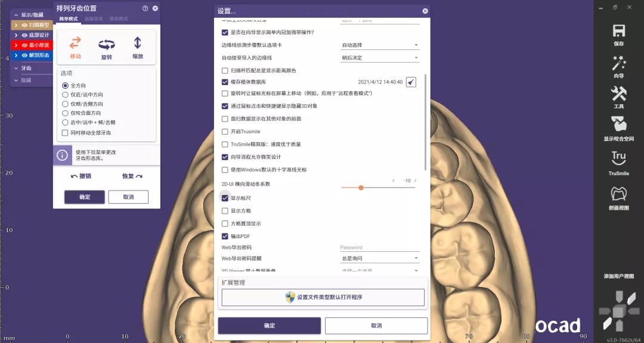Select the 旋转 (rotate) tool icon

(x=107, y=45)
